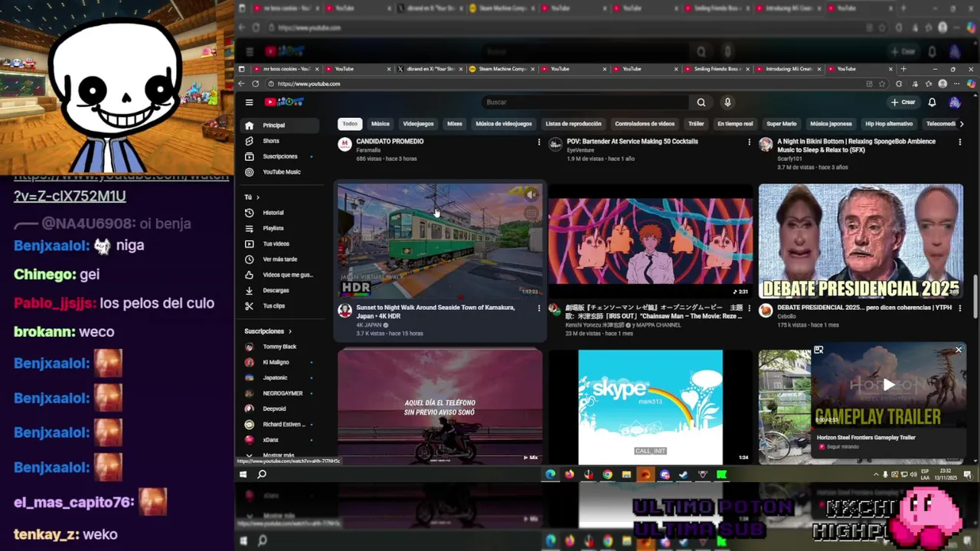Select Controladores de video chip
The image size is (980, 551).
click(645, 123)
